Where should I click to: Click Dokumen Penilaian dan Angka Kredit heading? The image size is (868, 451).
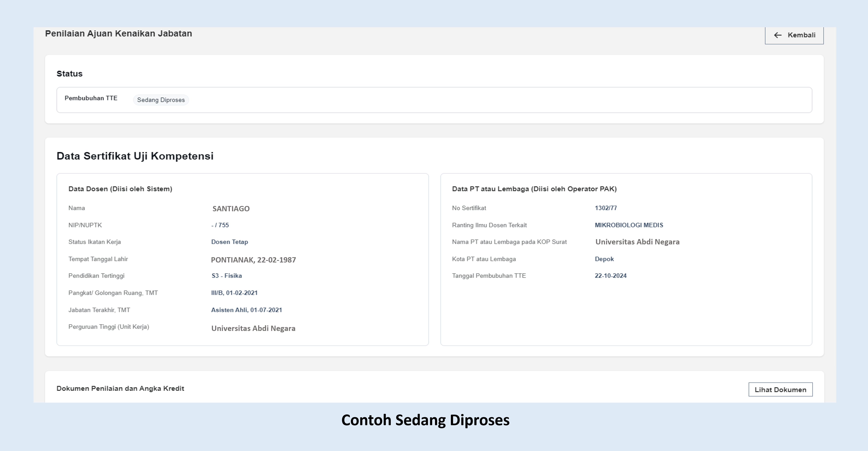[120, 389]
